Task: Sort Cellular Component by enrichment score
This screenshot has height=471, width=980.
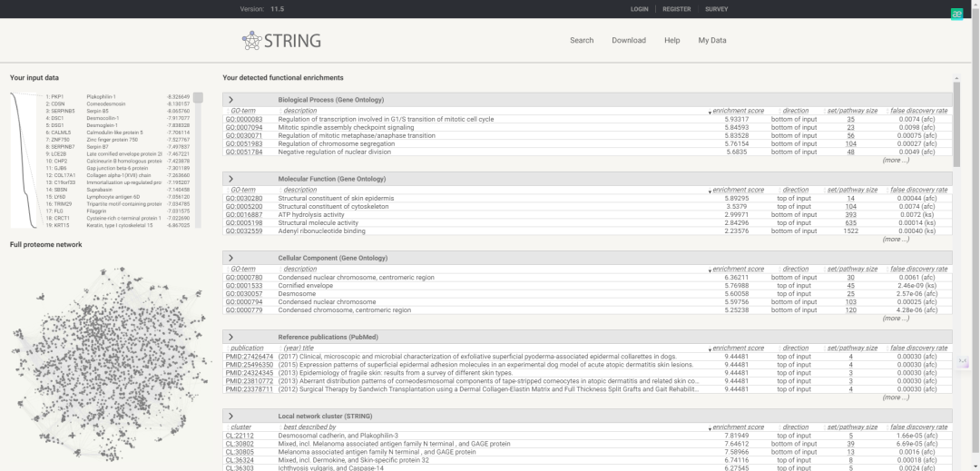Action: [738, 270]
